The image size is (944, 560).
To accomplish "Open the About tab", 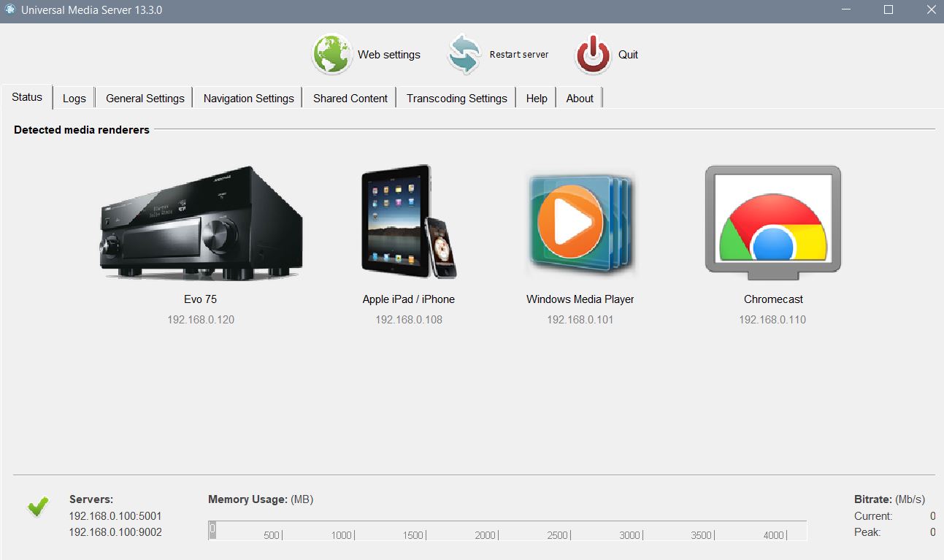I will click(x=580, y=98).
